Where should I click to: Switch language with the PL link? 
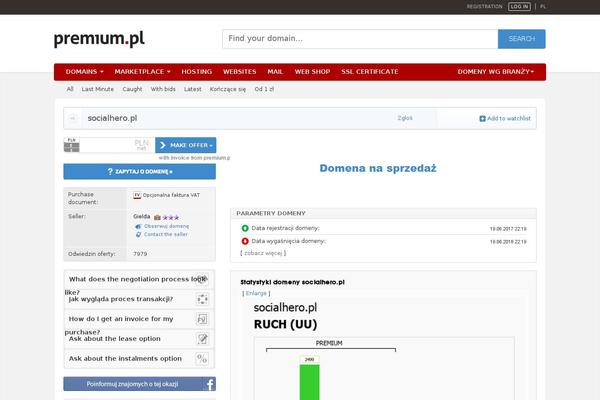(543, 7)
